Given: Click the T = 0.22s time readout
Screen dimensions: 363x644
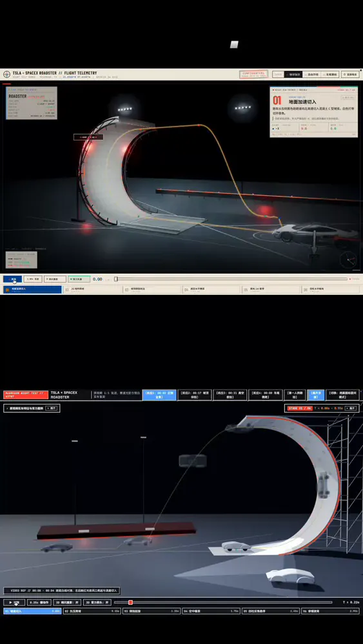Looking at the screenshot, I should point(351,603).
